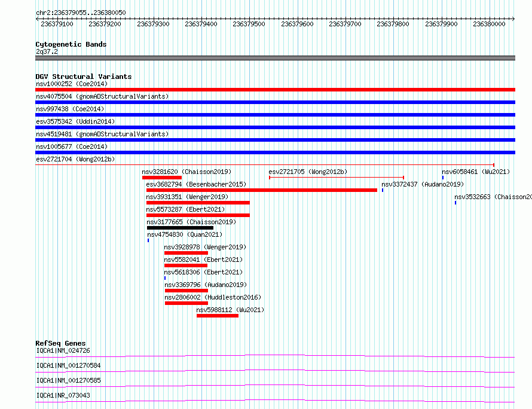Select the red nsv3369796 variant bar
The image size is (532, 409).
(186, 291)
